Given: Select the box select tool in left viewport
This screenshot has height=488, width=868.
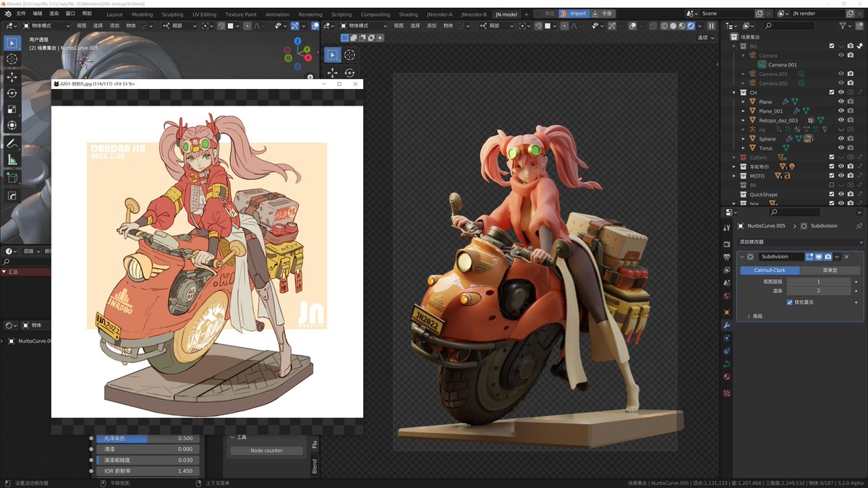Looking at the screenshot, I should 12,43.
